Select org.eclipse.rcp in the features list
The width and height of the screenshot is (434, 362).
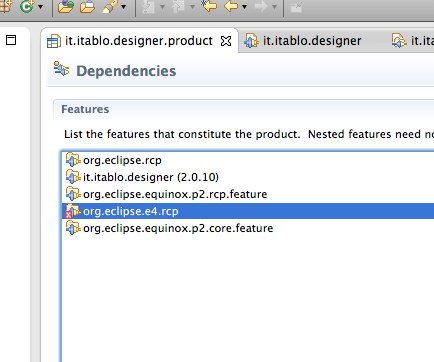click(x=248, y=160)
